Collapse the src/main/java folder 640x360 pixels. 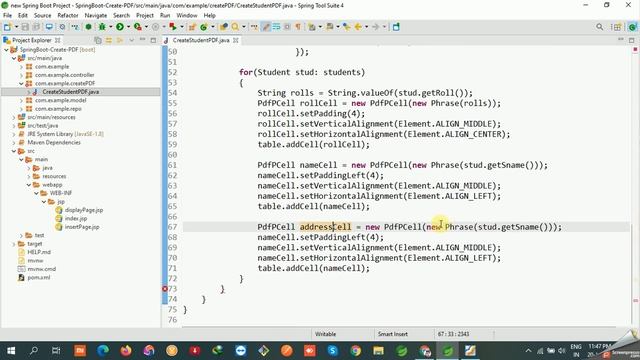(x=14, y=58)
